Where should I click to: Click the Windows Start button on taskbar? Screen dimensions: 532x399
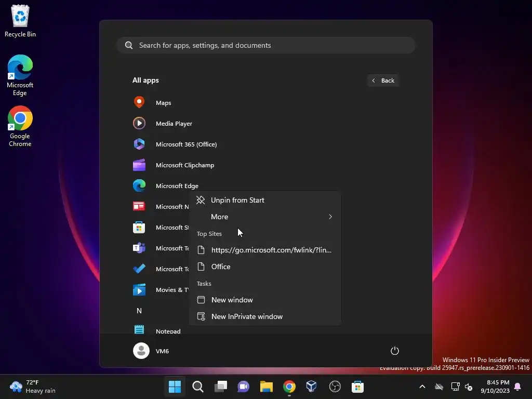(x=175, y=387)
